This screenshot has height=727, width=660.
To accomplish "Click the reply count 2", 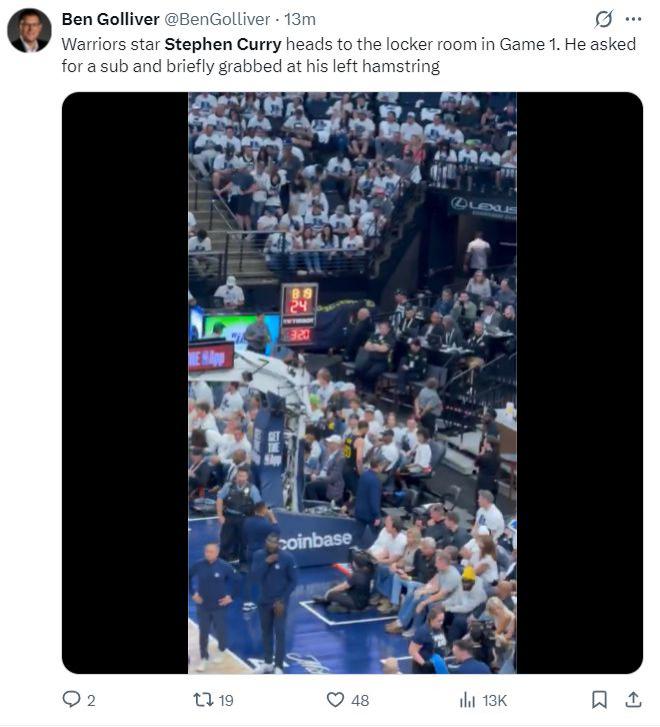I will (x=91, y=700).
